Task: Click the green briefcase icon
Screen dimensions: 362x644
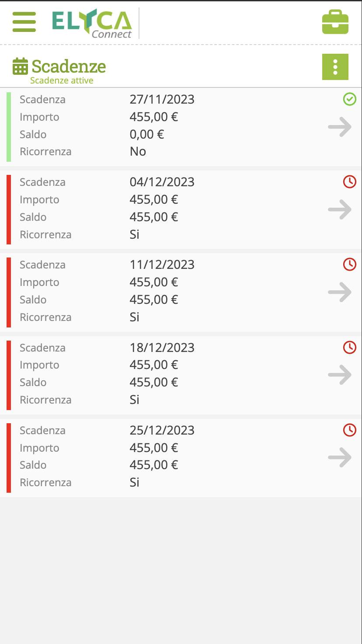Action: pos(335,22)
